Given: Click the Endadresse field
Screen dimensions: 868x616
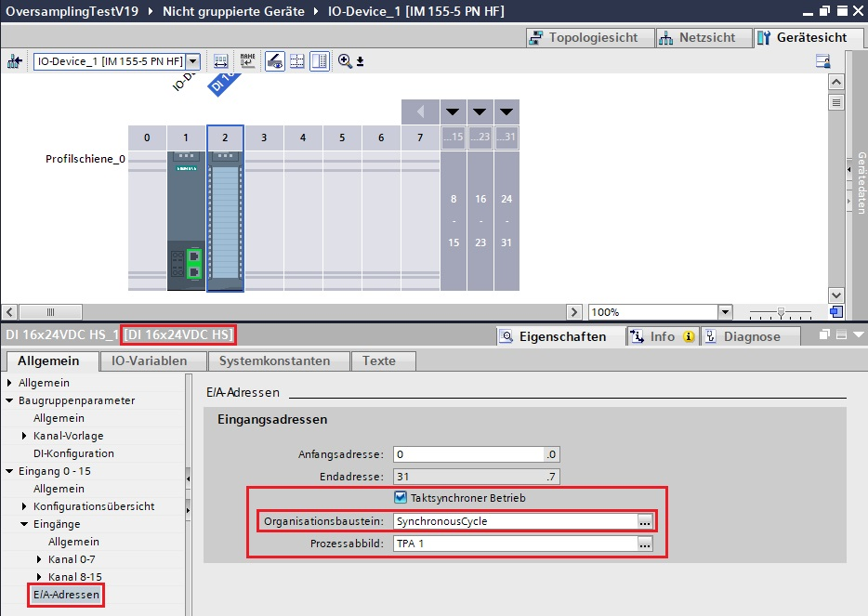Looking at the screenshot, I should coord(477,477).
